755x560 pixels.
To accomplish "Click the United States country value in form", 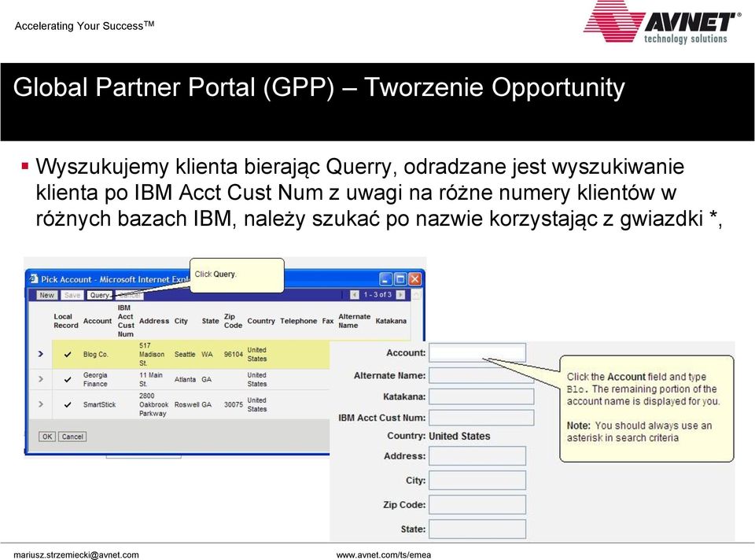I will (x=459, y=436).
